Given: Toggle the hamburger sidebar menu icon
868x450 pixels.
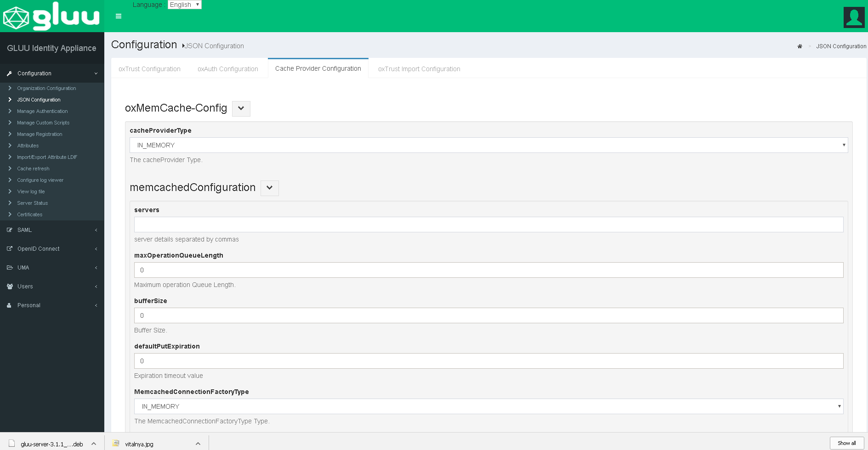Looking at the screenshot, I should (x=119, y=16).
